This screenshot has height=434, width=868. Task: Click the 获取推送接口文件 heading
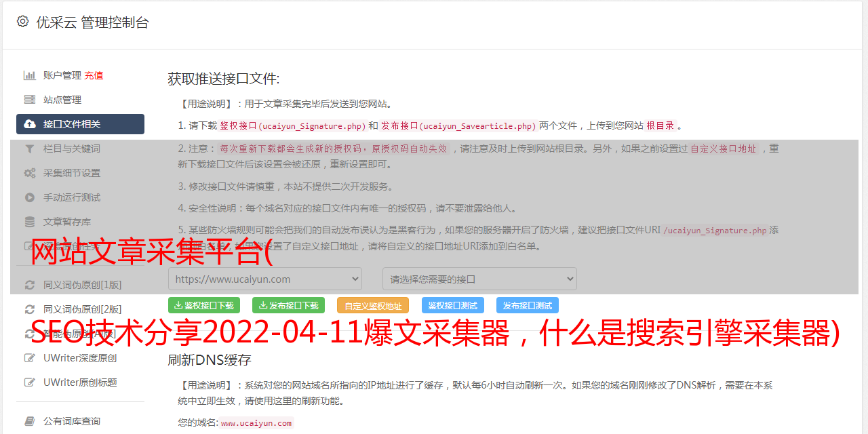pos(224,79)
